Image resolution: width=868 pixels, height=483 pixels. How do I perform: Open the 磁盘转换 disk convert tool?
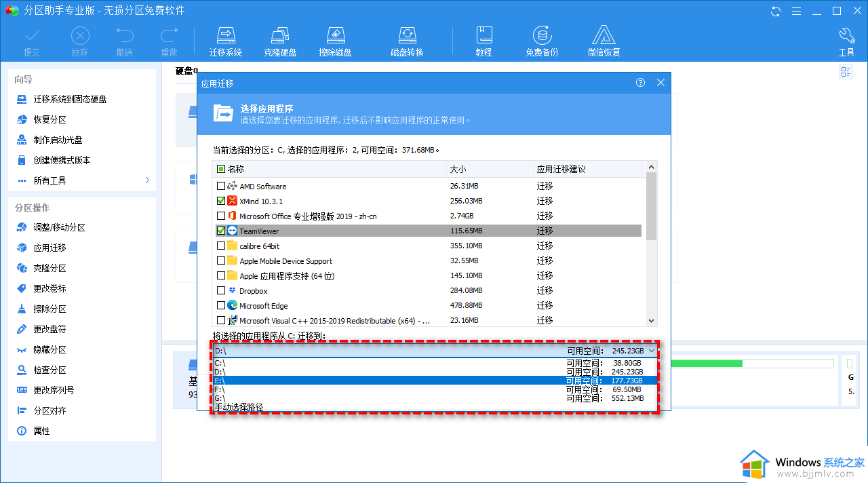[x=407, y=42]
